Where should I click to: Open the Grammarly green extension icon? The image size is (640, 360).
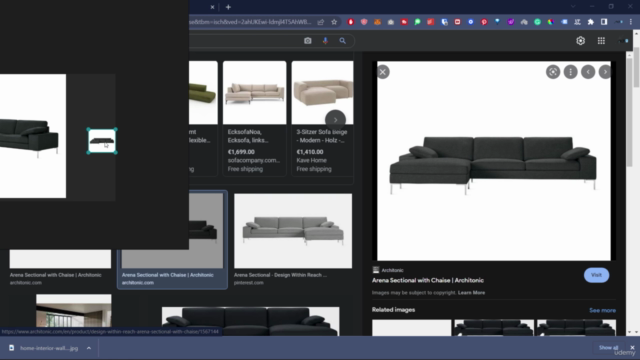(538, 22)
